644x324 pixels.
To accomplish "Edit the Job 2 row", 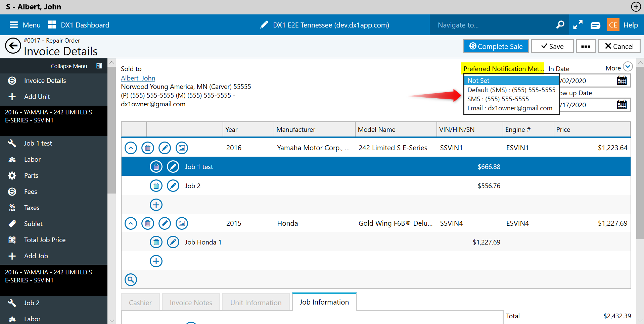I will (173, 186).
